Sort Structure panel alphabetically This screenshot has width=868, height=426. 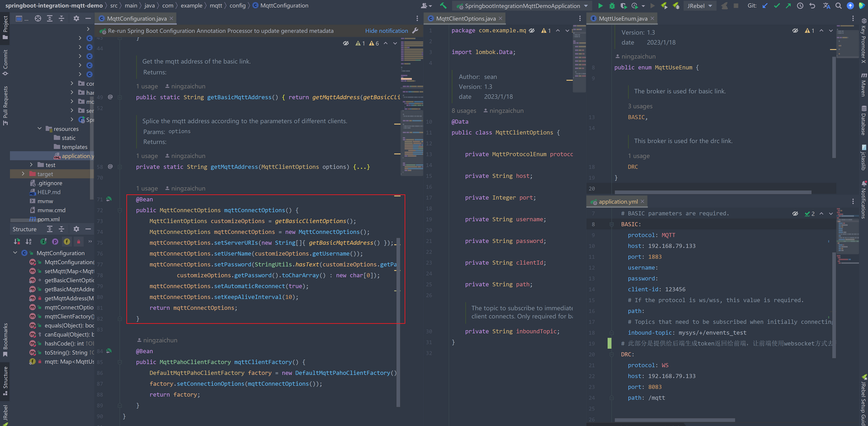point(29,241)
